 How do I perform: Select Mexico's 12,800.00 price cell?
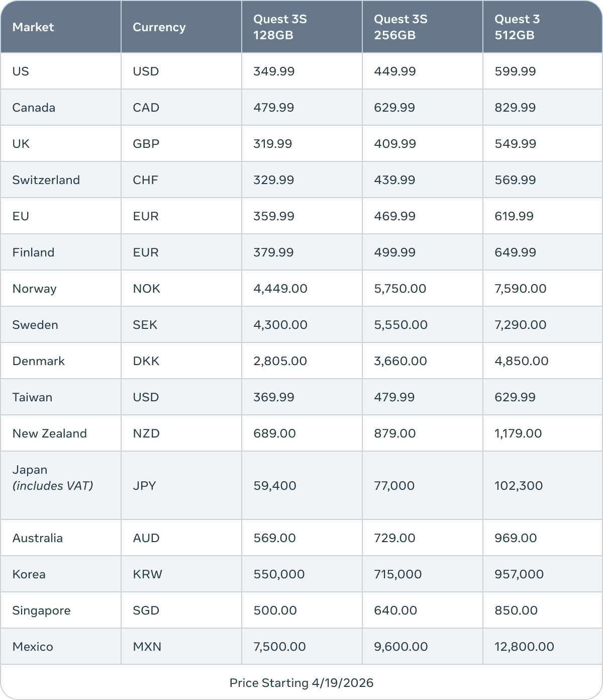click(x=524, y=647)
